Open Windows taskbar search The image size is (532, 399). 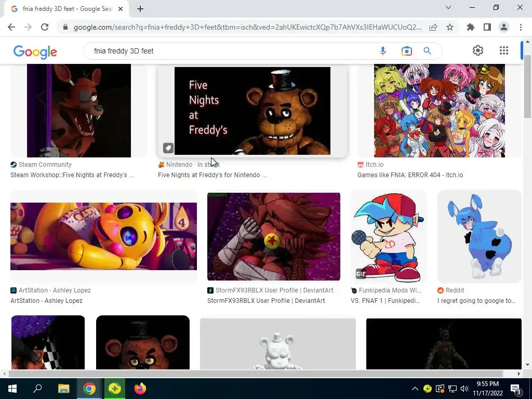point(37,389)
